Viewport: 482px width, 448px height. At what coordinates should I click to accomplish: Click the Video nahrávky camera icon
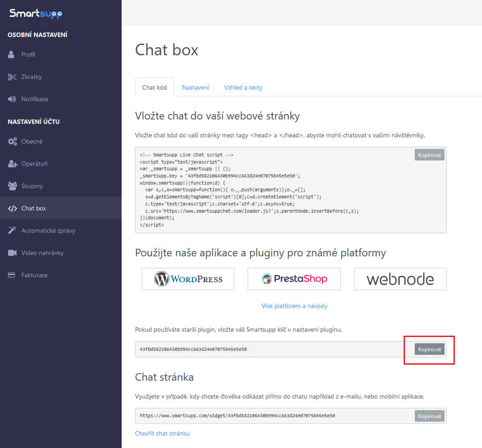click(12, 253)
